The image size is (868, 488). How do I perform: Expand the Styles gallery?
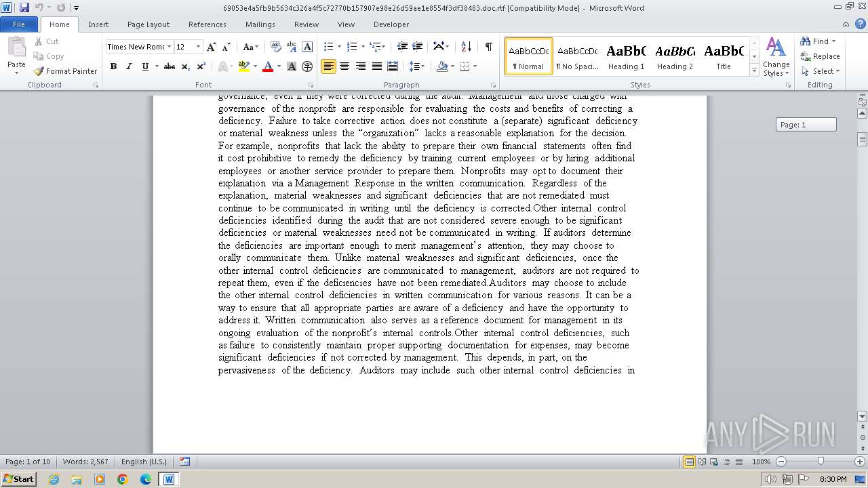point(754,71)
